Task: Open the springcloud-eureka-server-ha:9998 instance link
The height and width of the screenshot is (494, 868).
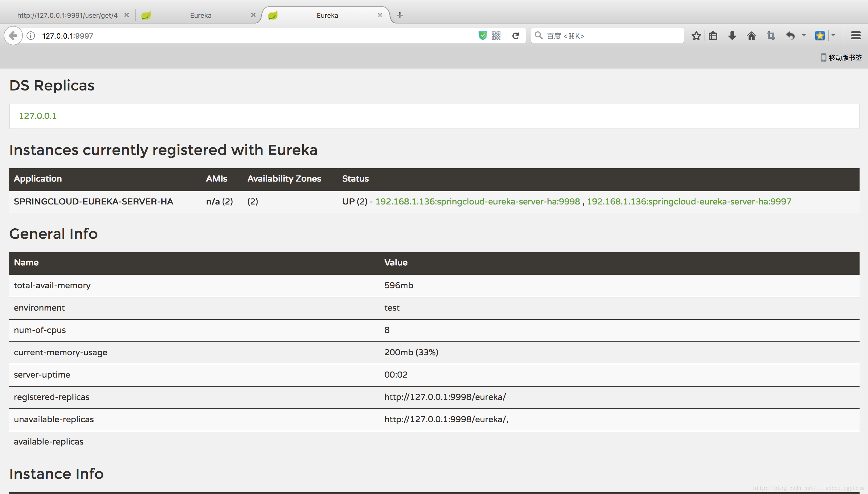Action: pyautogui.click(x=478, y=201)
